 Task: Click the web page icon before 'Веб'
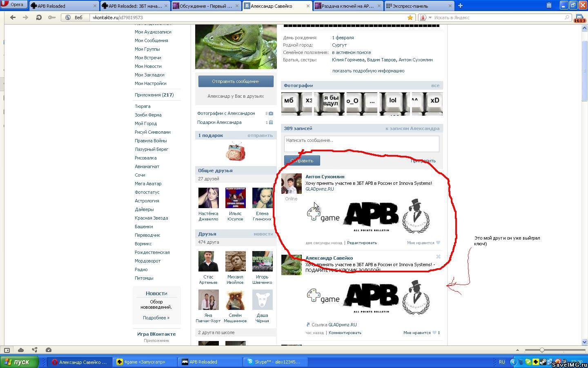pyautogui.click(x=68, y=18)
